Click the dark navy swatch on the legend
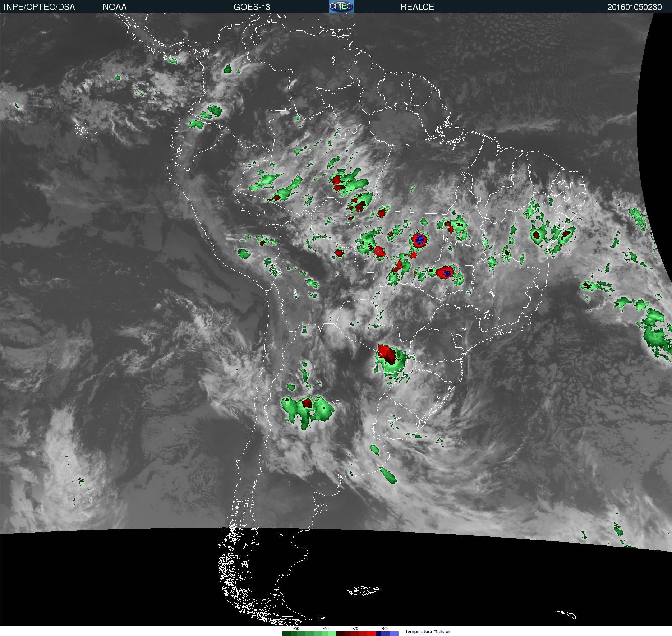Image resolution: width=672 pixels, height=636 pixels. pyautogui.click(x=378, y=633)
